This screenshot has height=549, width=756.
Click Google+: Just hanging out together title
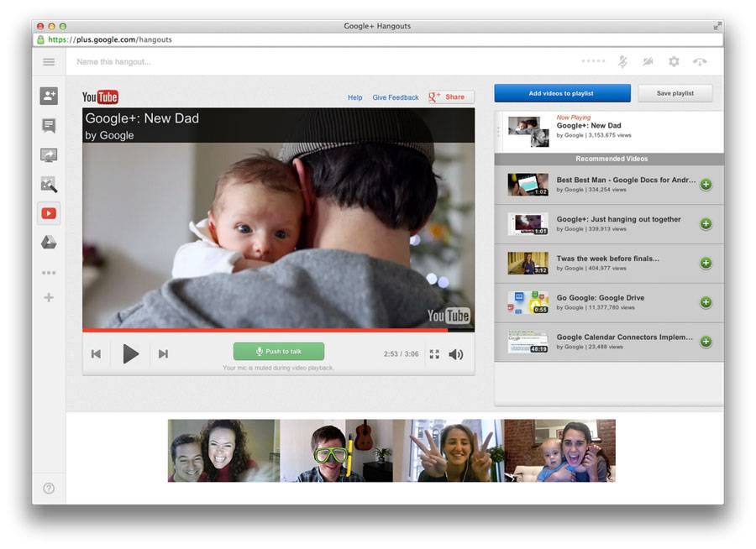[x=618, y=219]
